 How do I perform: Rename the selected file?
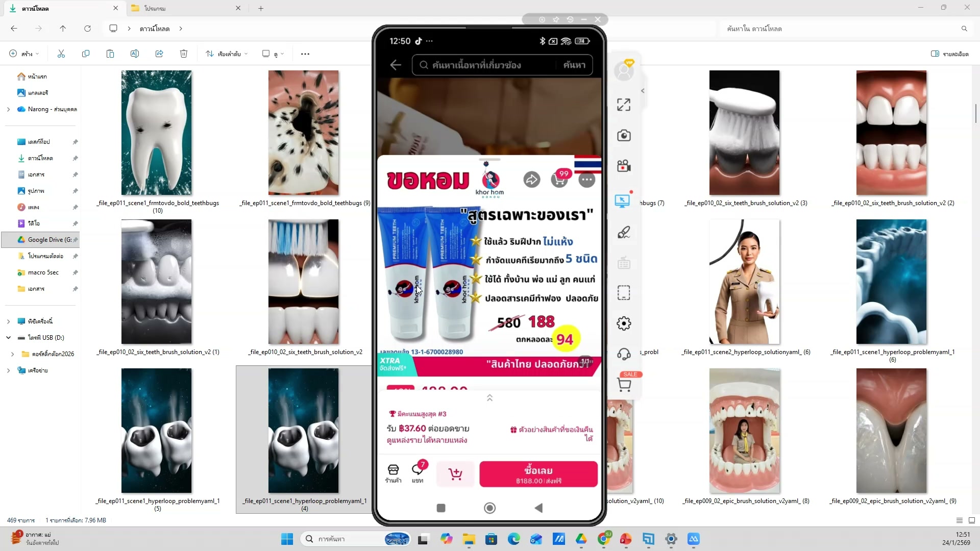pyautogui.click(x=135, y=54)
